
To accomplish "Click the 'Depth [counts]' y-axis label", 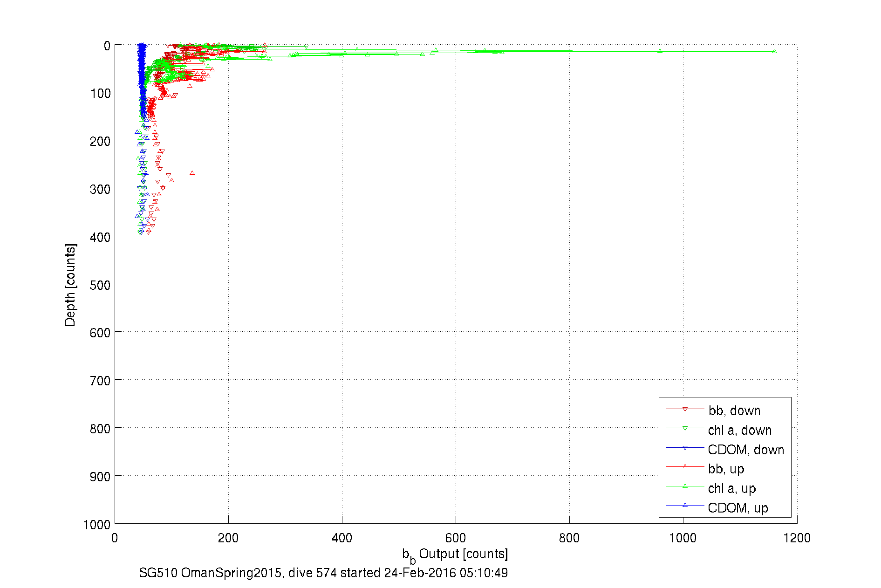I will [70, 285].
